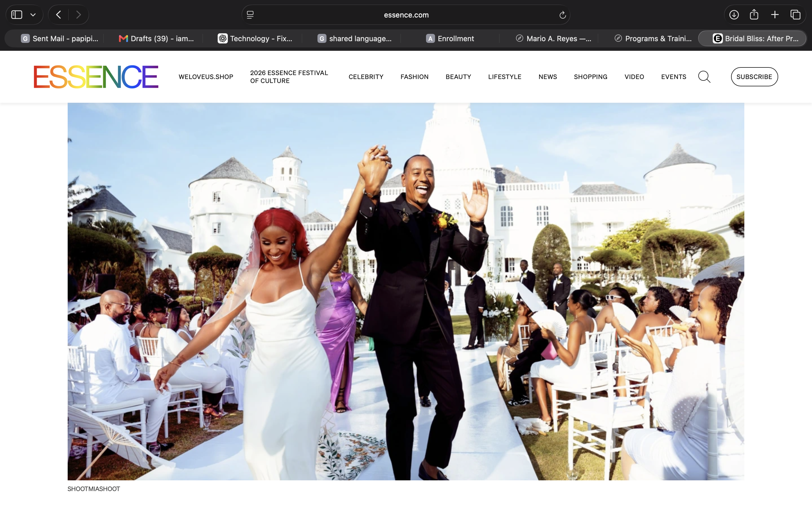
Task: Open the CELEBRITY section
Action: tap(366, 77)
